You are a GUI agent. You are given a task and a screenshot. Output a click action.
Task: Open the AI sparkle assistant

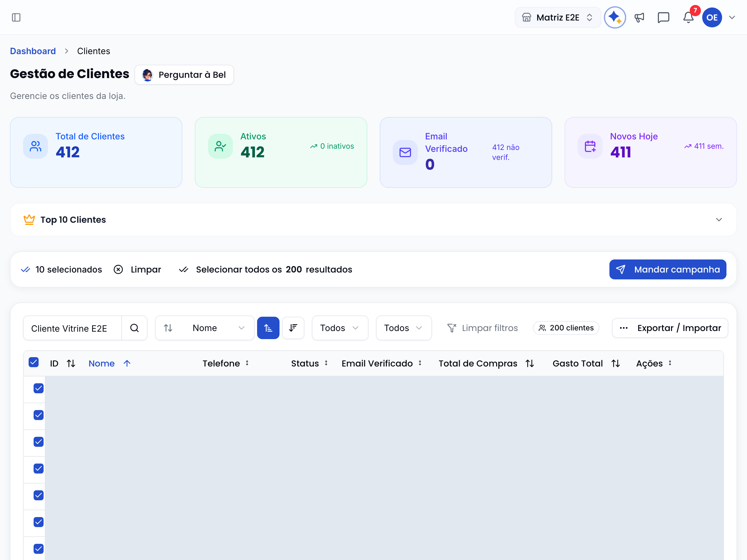615,17
